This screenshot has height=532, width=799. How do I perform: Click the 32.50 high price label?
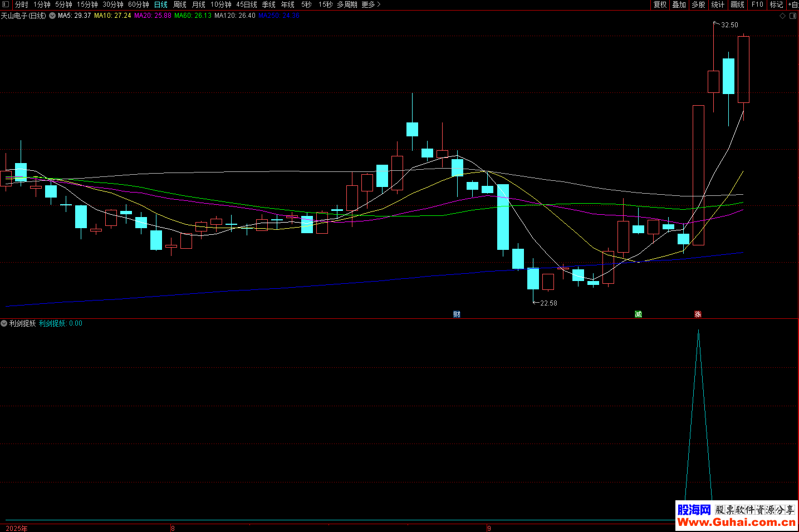pos(729,25)
